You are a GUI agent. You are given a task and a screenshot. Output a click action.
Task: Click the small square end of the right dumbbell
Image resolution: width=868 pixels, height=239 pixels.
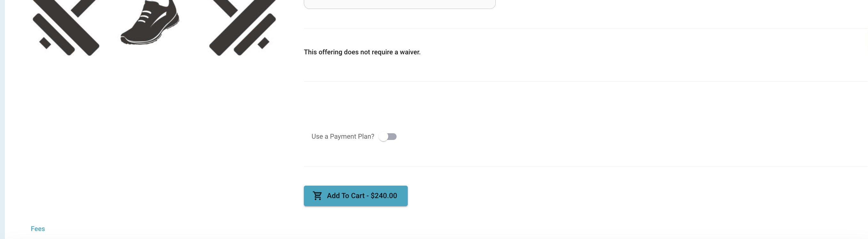tap(264, 43)
